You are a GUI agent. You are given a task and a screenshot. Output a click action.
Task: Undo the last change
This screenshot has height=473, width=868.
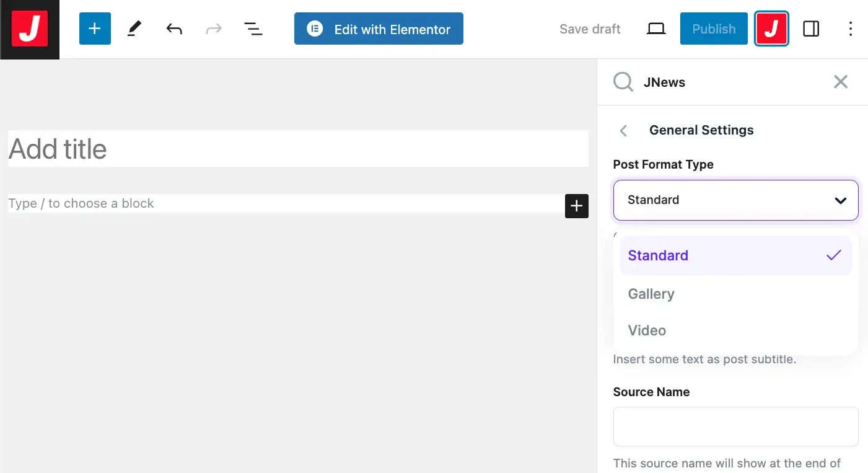pyautogui.click(x=174, y=29)
